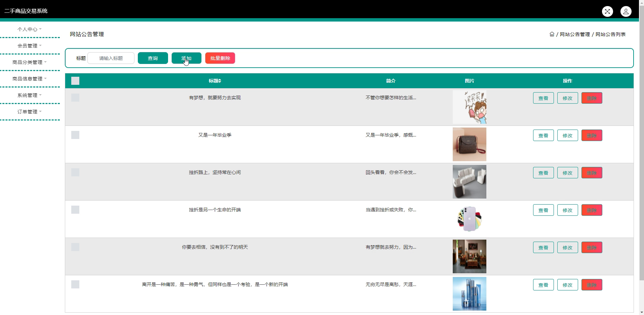The image size is (644, 315).
Task: Click the home icon in breadcrumb
Action: (x=552, y=34)
